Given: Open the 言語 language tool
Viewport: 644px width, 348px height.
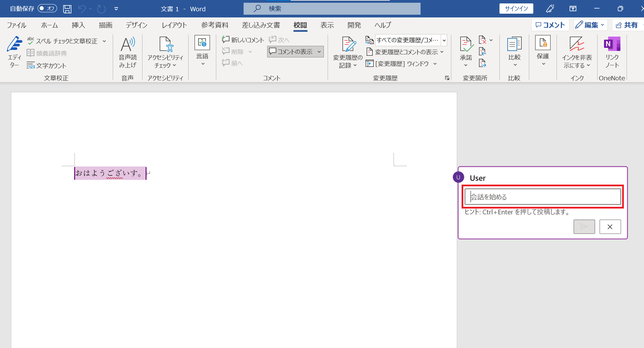Looking at the screenshot, I should (202, 51).
